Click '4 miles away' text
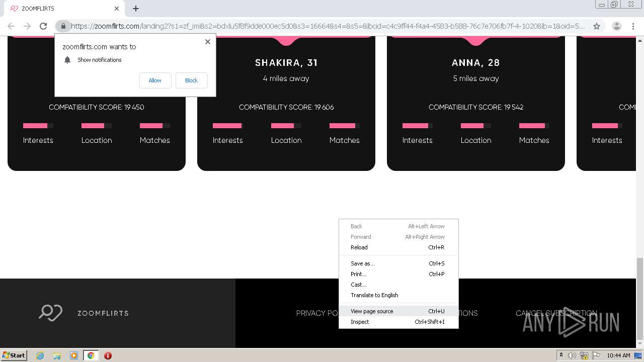Viewport: 644px width, 362px height. pyautogui.click(x=286, y=78)
